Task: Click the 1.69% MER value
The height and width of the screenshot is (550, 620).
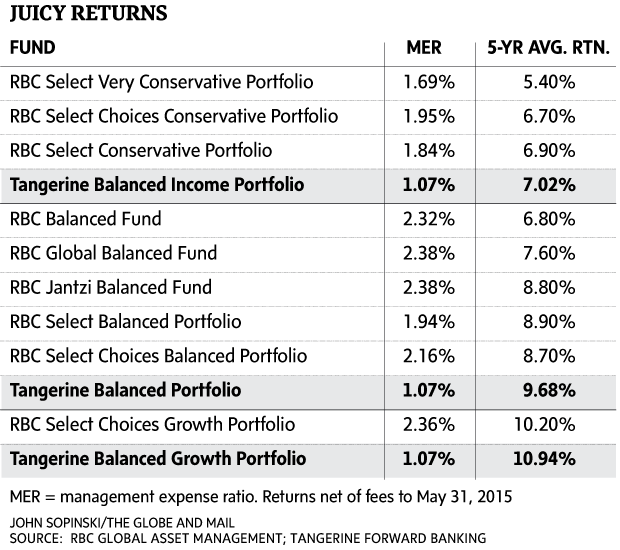Action: pyautogui.click(x=430, y=82)
